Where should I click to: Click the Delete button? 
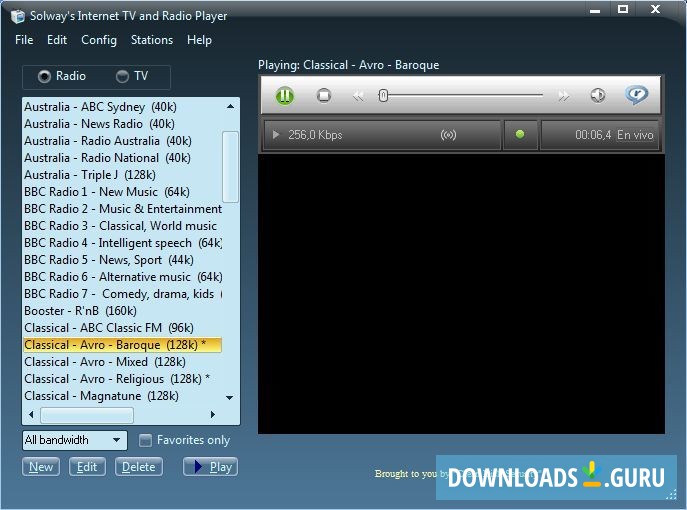point(138,467)
